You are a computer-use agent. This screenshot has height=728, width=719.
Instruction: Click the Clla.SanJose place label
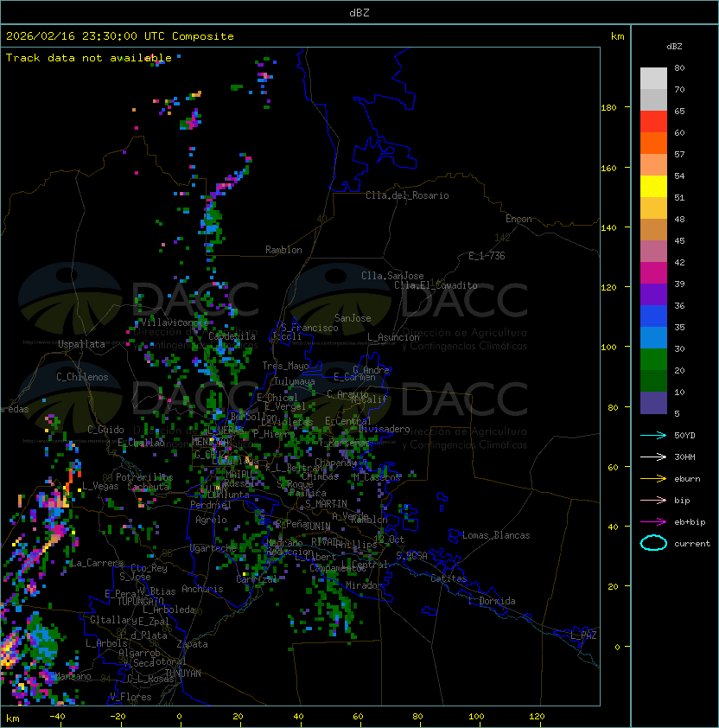tap(392, 275)
